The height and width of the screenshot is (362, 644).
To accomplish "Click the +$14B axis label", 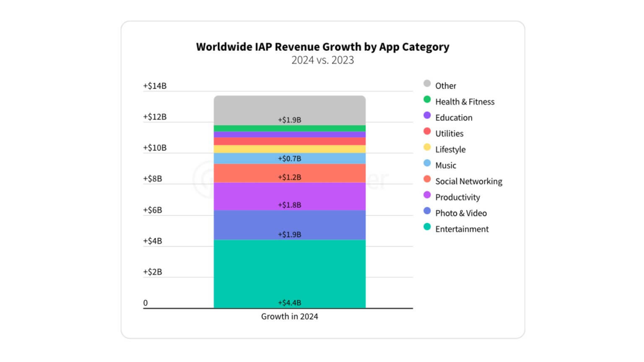I will 155,85.
